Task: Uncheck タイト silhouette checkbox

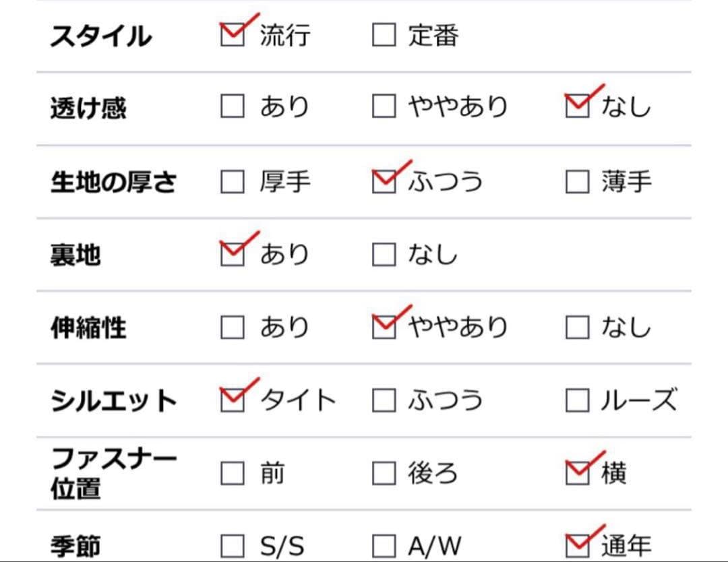Action: coord(233,400)
